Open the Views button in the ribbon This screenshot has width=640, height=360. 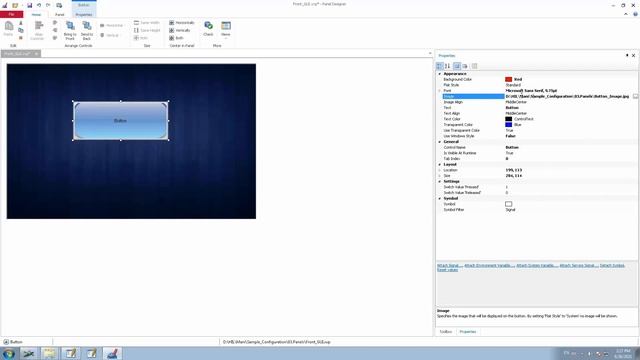pyautogui.click(x=226, y=29)
